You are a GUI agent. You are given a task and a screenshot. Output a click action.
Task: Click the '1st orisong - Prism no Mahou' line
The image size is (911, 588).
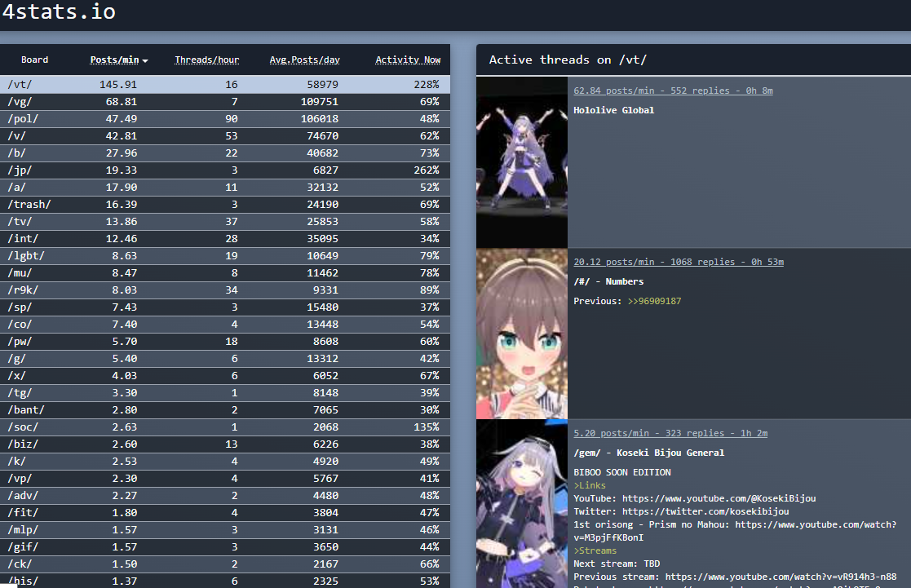[735, 531]
